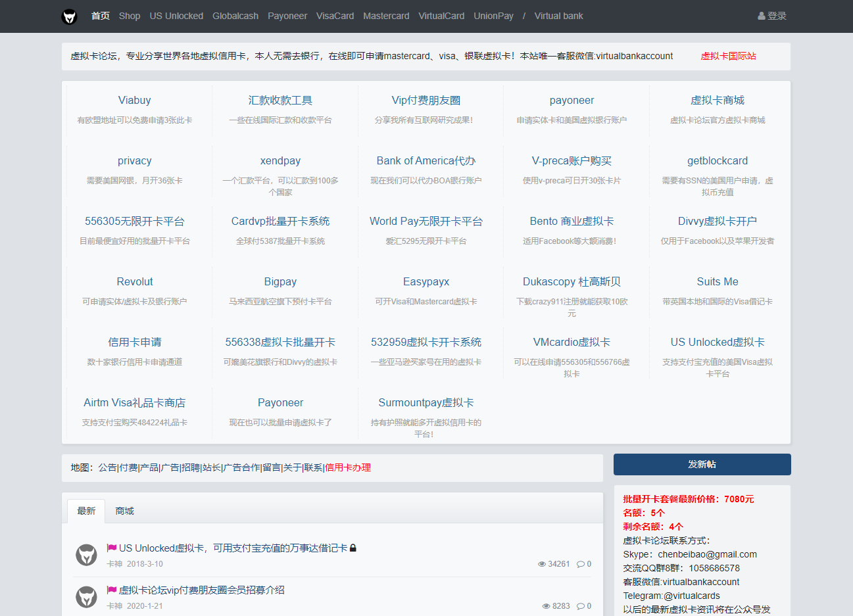Open the red 虚拟卡国际站 link
The image size is (853, 616).
point(728,56)
